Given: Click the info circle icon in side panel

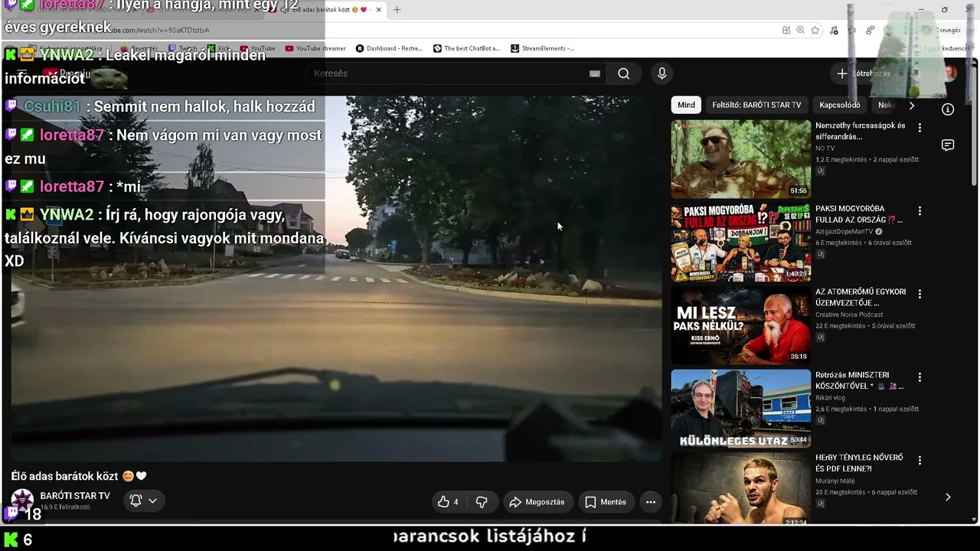Looking at the screenshot, I should coord(948,109).
